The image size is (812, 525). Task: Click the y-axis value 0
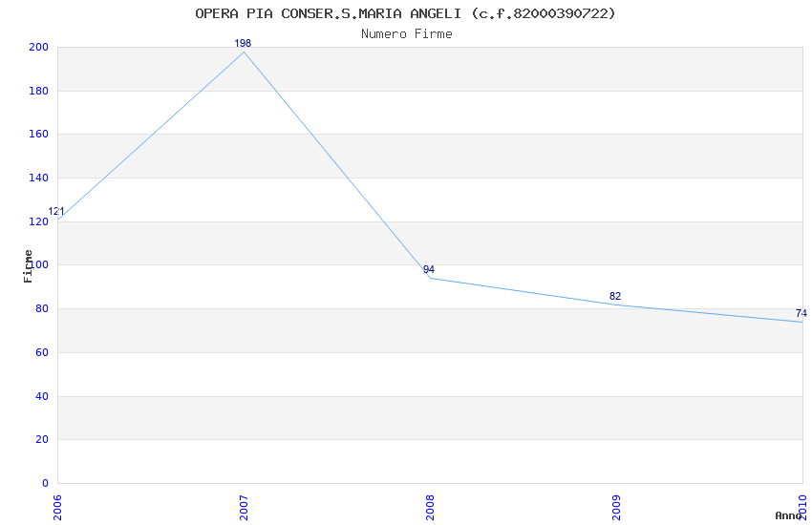45,484
